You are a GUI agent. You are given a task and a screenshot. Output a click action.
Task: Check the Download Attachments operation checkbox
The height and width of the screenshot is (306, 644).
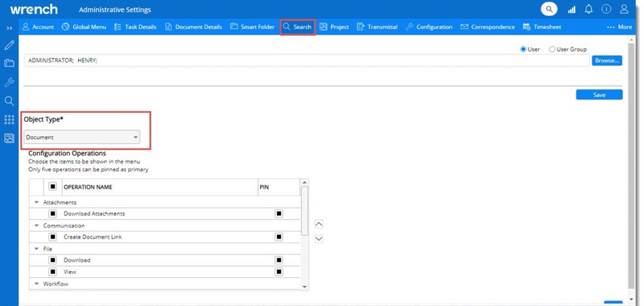(x=53, y=214)
